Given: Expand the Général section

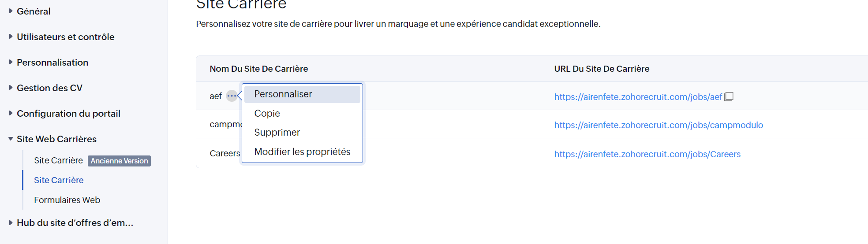Looking at the screenshot, I should coord(34,11).
